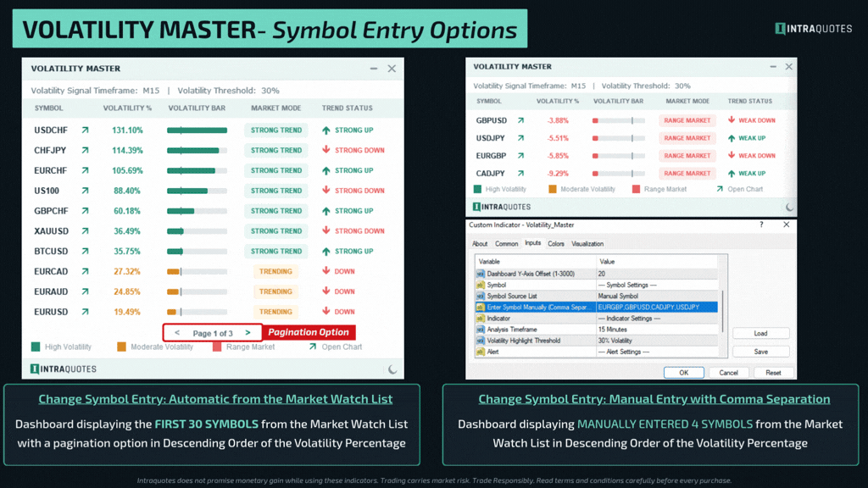
Task: Open the Colors tab
Action: [x=556, y=244]
